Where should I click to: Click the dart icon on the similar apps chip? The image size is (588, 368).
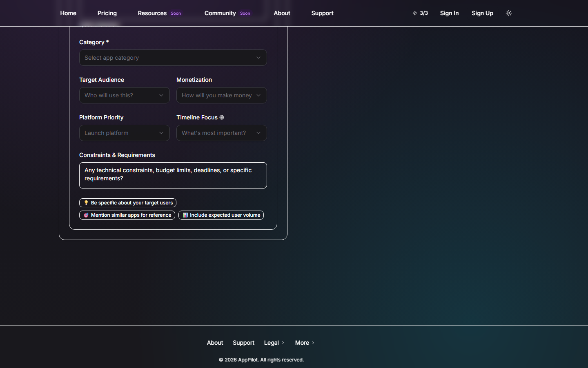85,215
